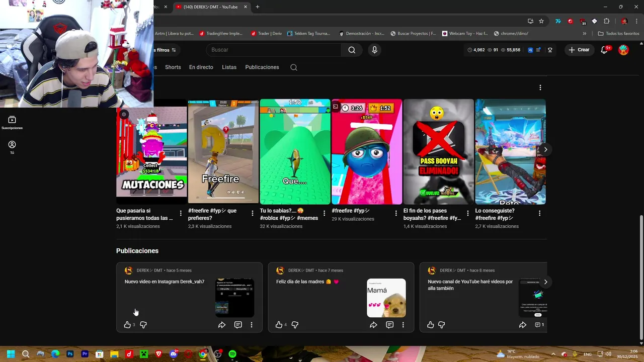The width and height of the screenshot is (644, 362).
Task: Open options for 'Lo conseguiste?' short
Action: [539, 213]
